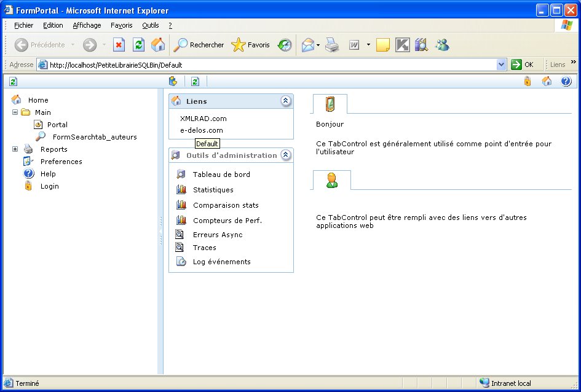Image resolution: width=581 pixels, height=392 pixels.
Task: Click the padlock icon in portal toolbar
Action: tap(527, 81)
